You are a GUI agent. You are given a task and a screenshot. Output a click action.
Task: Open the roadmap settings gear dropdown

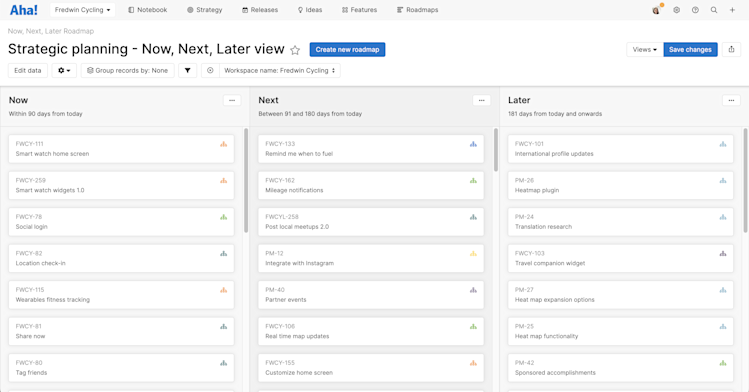tap(64, 71)
